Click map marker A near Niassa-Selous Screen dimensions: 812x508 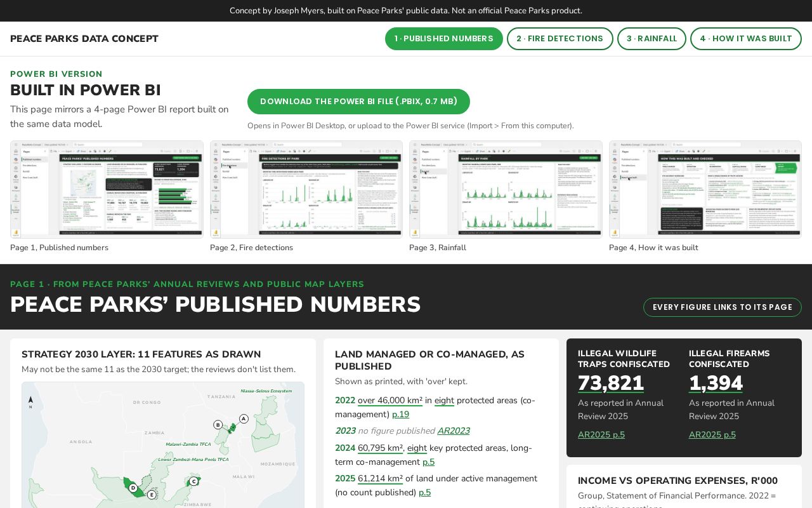click(x=244, y=418)
